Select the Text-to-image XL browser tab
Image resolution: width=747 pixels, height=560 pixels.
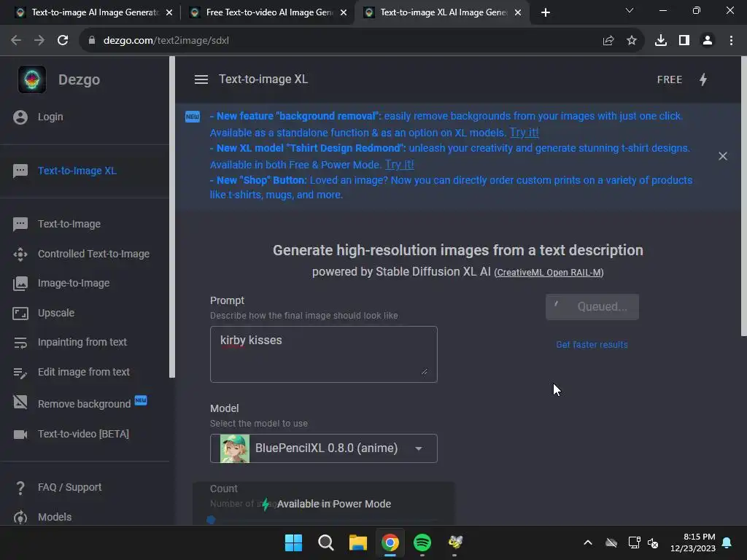click(443, 12)
